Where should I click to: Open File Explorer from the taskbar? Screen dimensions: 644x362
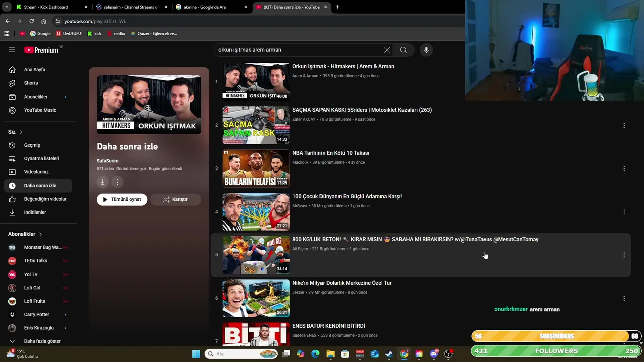330,354
